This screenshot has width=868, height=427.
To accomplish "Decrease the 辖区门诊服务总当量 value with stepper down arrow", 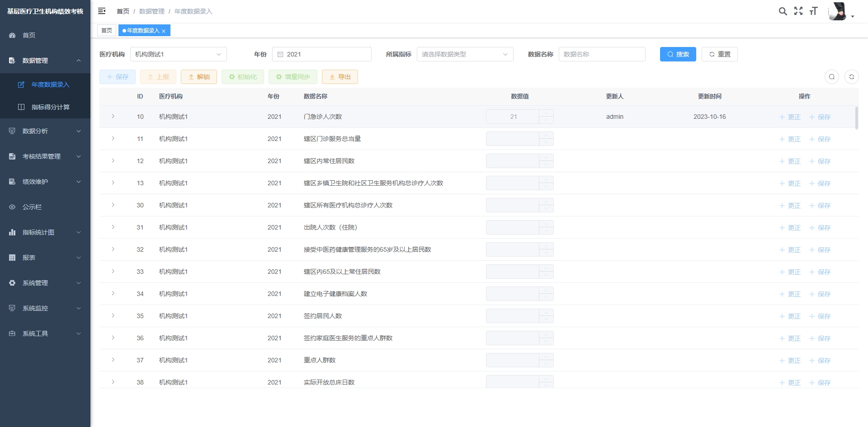I will point(546,142).
